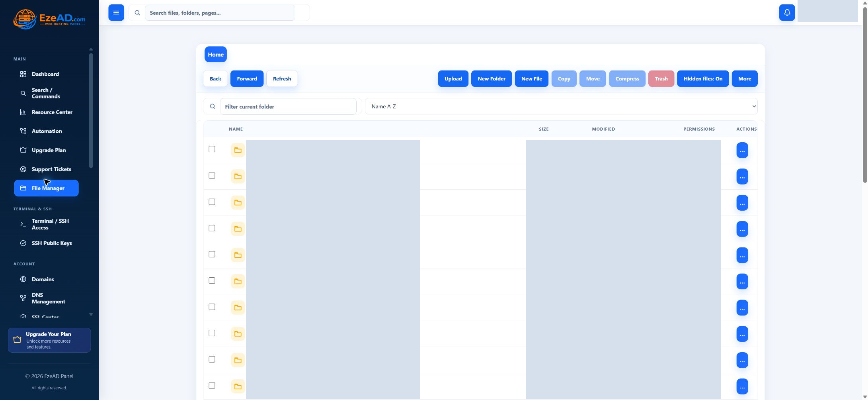This screenshot has width=868, height=400.
Task: Click the EzeAD.com logo
Action: coord(49,19)
